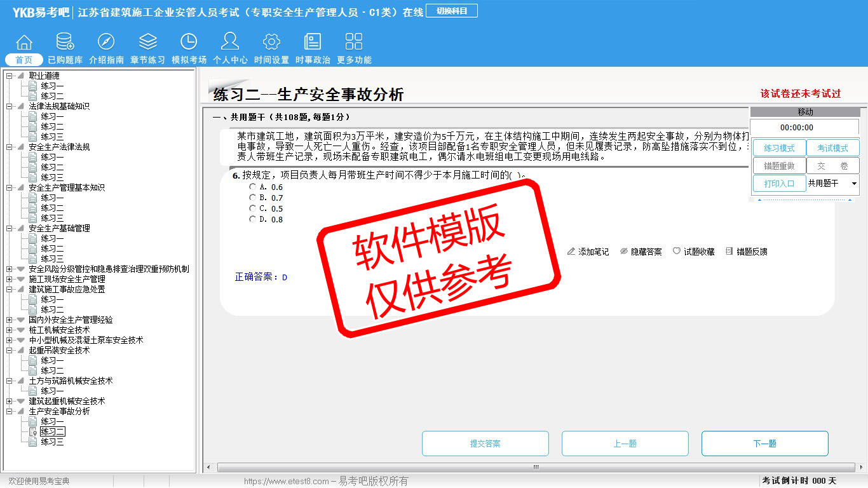Collapse the 职业道德 tree node
868x488 pixels.
10,76
